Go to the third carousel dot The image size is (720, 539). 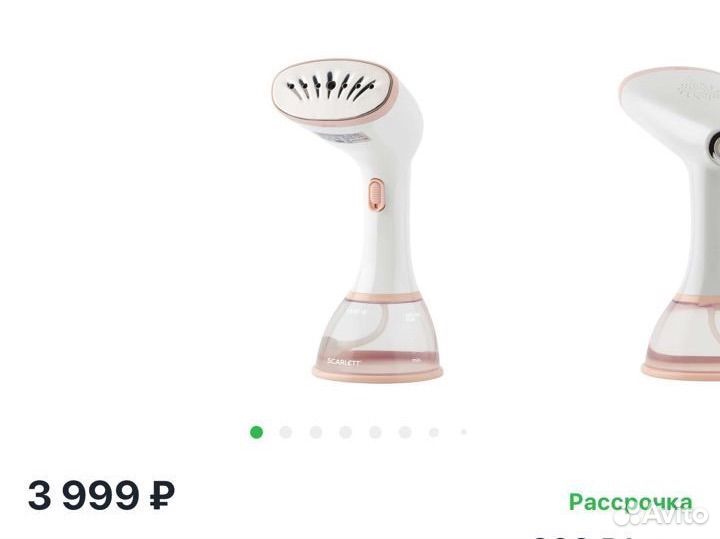(x=315, y=432)
